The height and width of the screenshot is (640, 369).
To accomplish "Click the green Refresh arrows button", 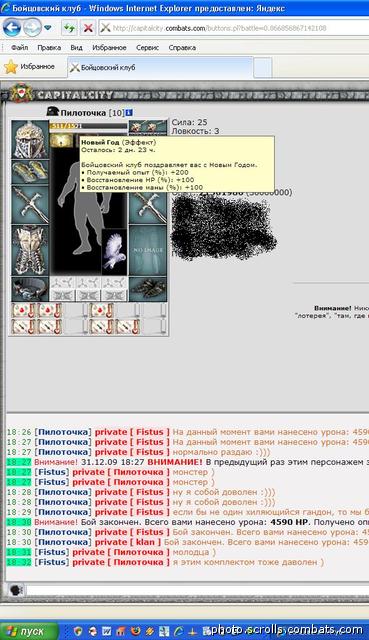I will [x=69, y=28].
